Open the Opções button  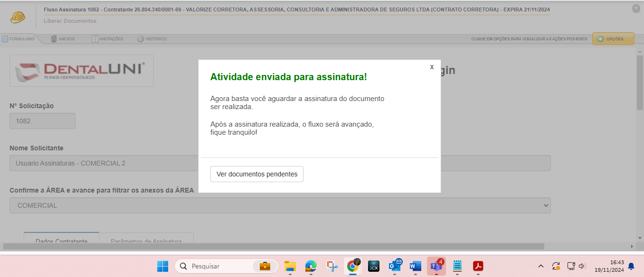pos(613,39)
